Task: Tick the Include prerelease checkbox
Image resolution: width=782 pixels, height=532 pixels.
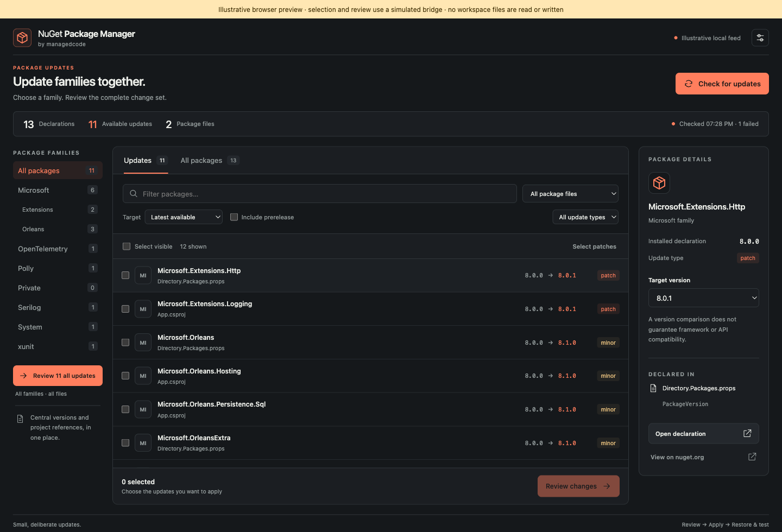Action: (234, 217)
